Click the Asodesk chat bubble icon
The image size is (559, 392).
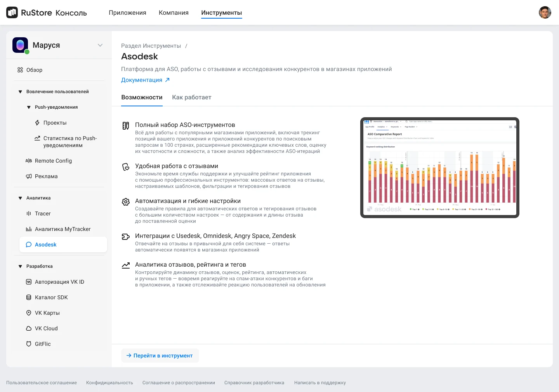click(x=29, y=245)
